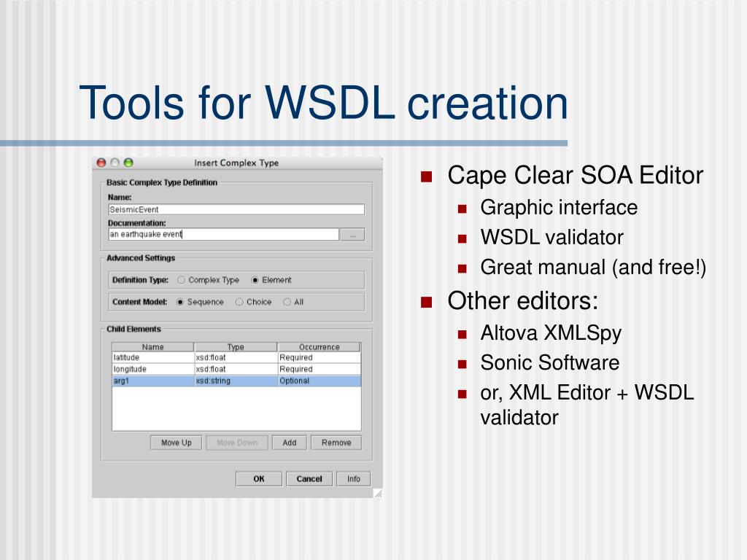Click the Optional occurrence cell

click(x=320, y=381)
